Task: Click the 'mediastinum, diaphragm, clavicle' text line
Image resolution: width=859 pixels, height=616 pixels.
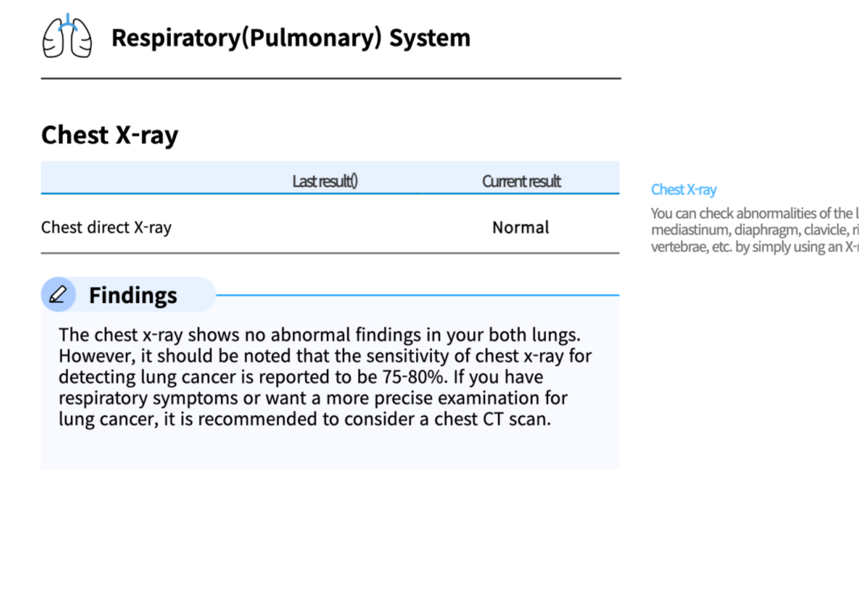Action: click(753, 230)
